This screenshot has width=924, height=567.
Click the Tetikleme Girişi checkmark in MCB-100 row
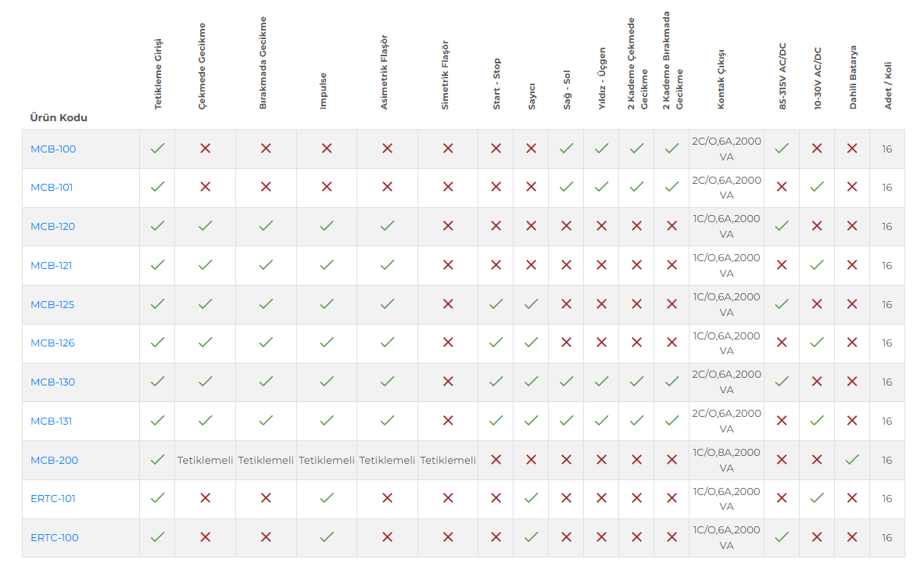click(157, 149)
